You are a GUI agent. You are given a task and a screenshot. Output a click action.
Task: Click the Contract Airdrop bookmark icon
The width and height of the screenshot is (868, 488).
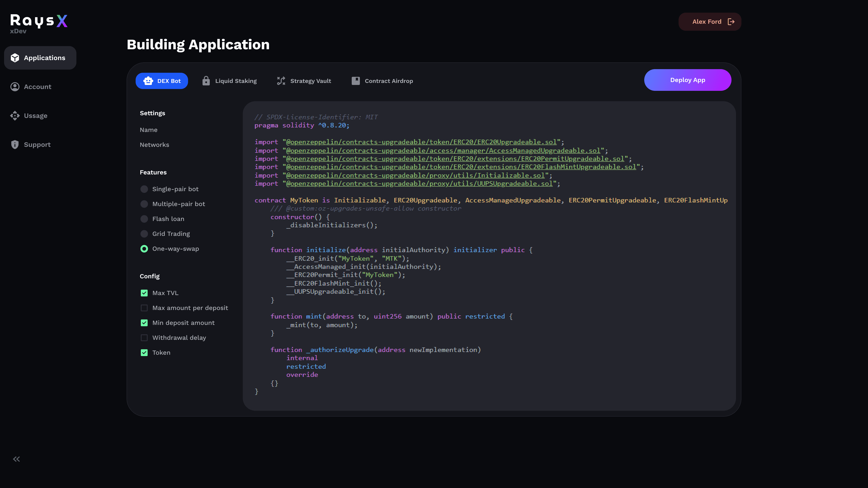click(x=356, y=81)
